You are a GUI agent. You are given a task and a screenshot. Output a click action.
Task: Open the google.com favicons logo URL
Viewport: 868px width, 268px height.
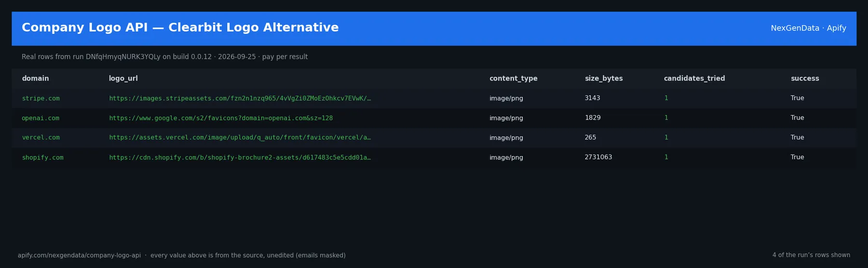click(x=221, y=118)
